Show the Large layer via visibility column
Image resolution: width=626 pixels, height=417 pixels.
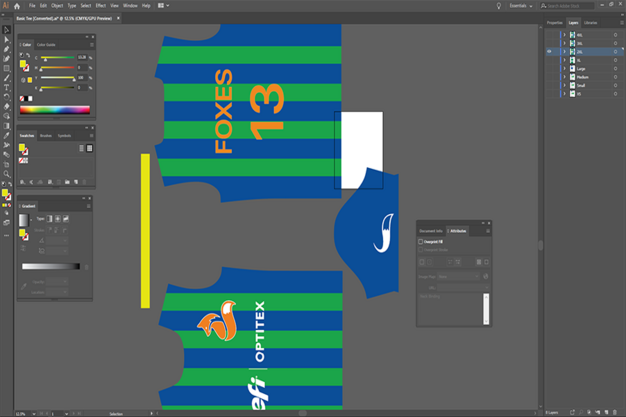tap(549, 68)
